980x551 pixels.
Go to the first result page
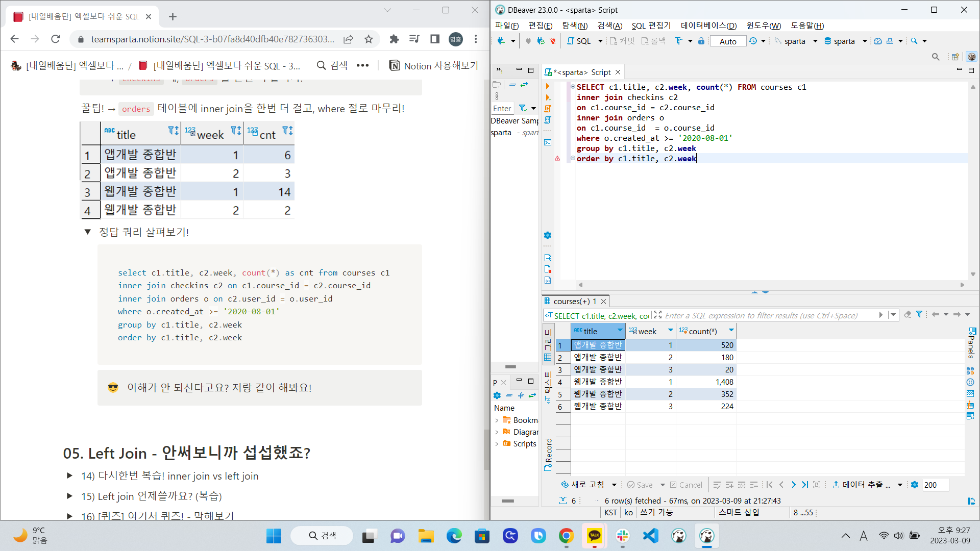coord(770,485)
